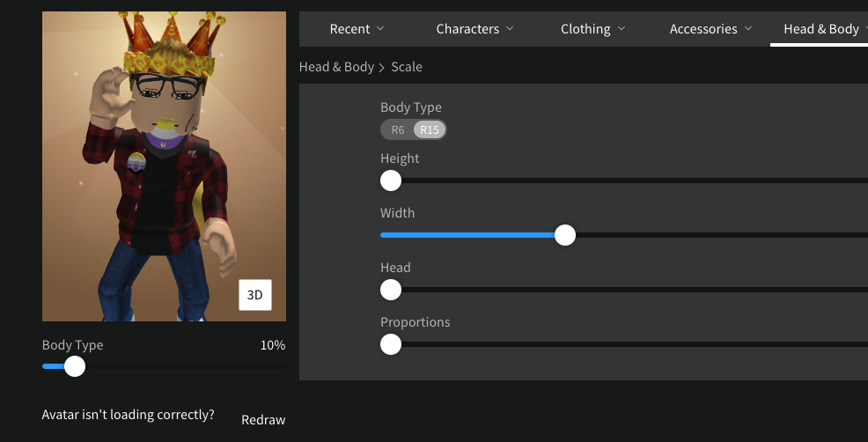Click the Height slider handle
Image resolution: width=868 pixels, height=442 pixels.
pos(391,180)
